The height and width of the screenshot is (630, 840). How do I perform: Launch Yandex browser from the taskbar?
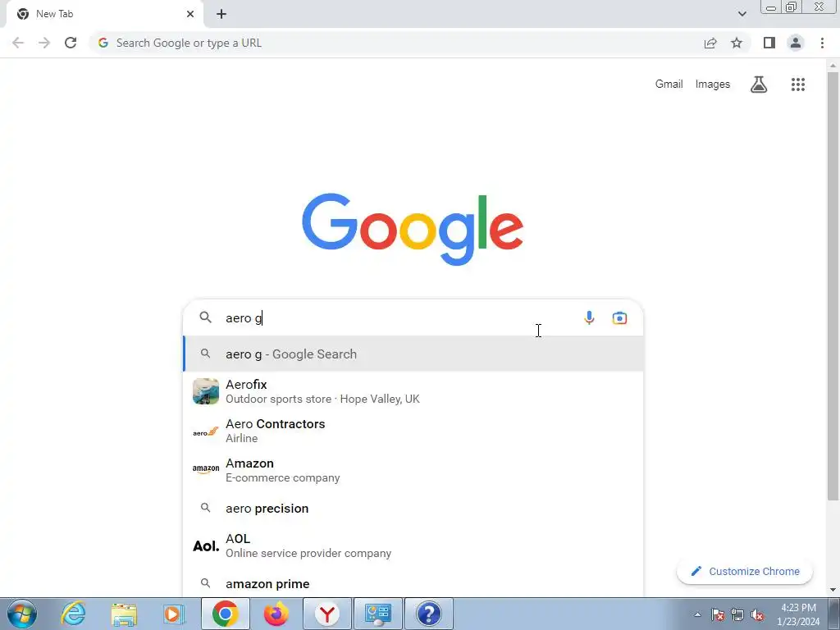(x=327, y=614)
